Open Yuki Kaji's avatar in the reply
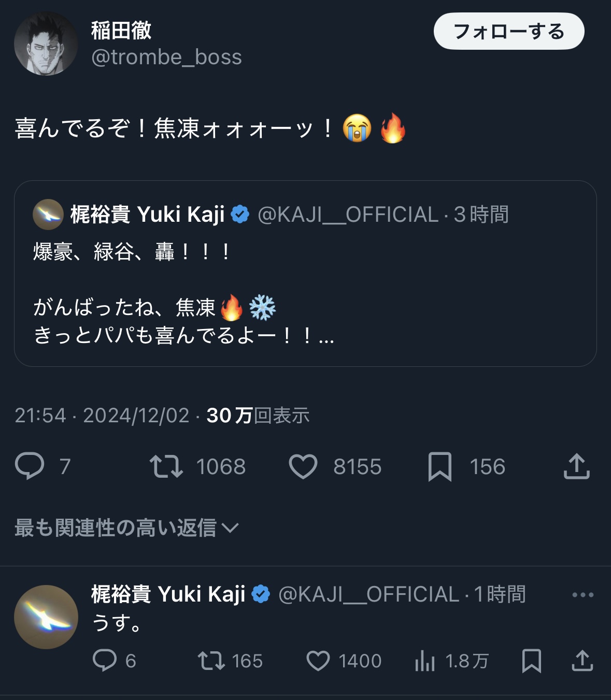Viewport: 611px width, 700px height. [x=46, y=617]
